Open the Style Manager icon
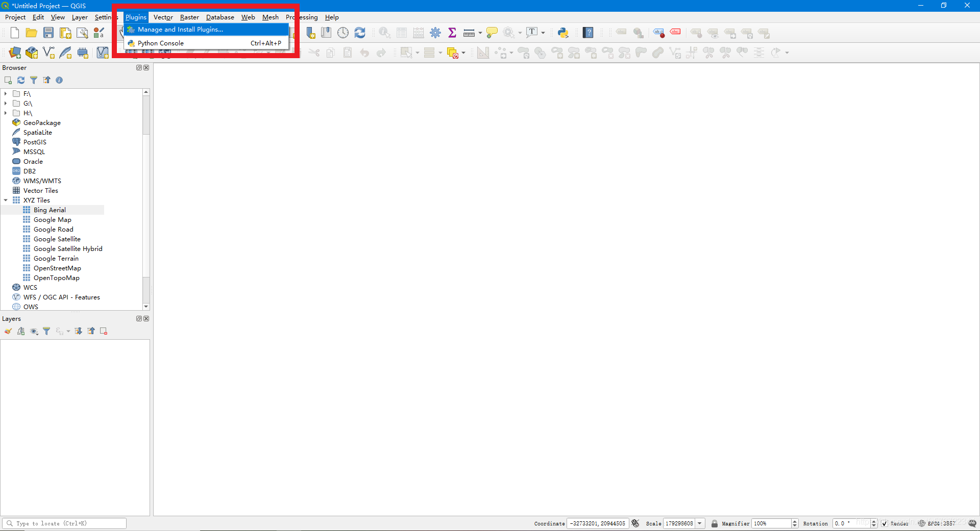Screen dimensions: 980x531 click(x=99, y=33)
